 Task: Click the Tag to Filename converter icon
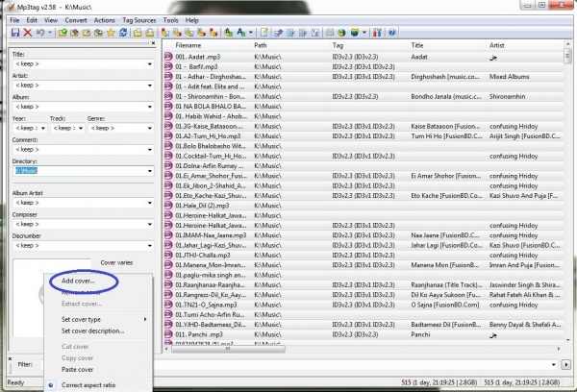[x=165, y=33]
